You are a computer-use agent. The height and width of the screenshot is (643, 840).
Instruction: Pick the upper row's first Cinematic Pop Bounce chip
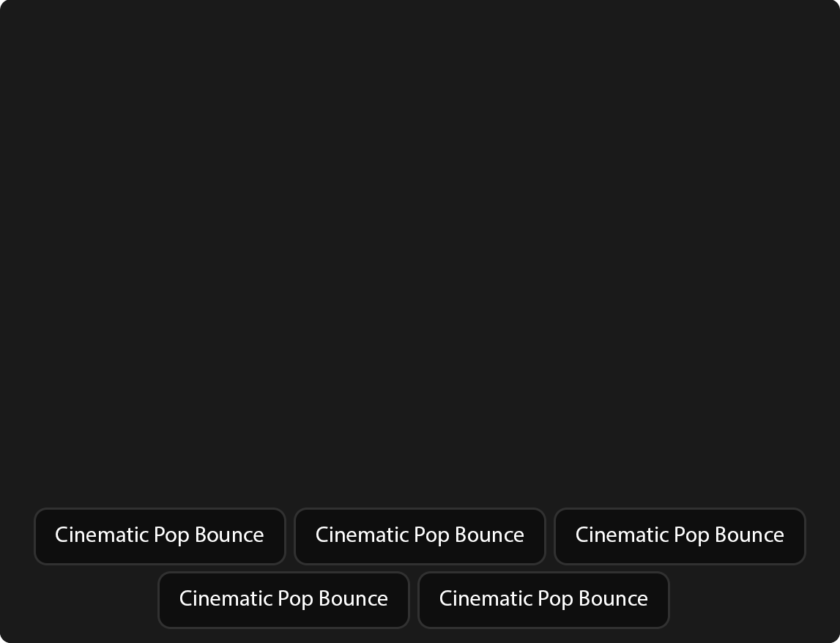[x=160, y=536]
